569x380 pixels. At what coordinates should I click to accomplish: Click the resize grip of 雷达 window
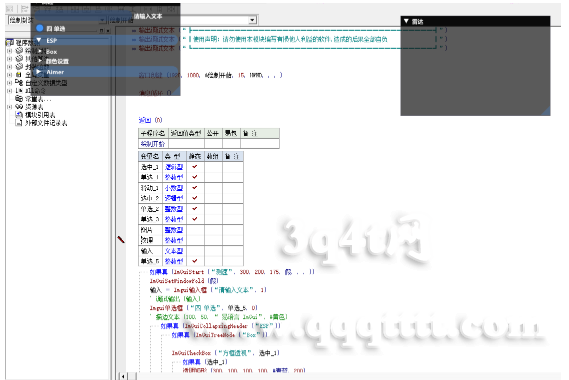tap(546, 111)
